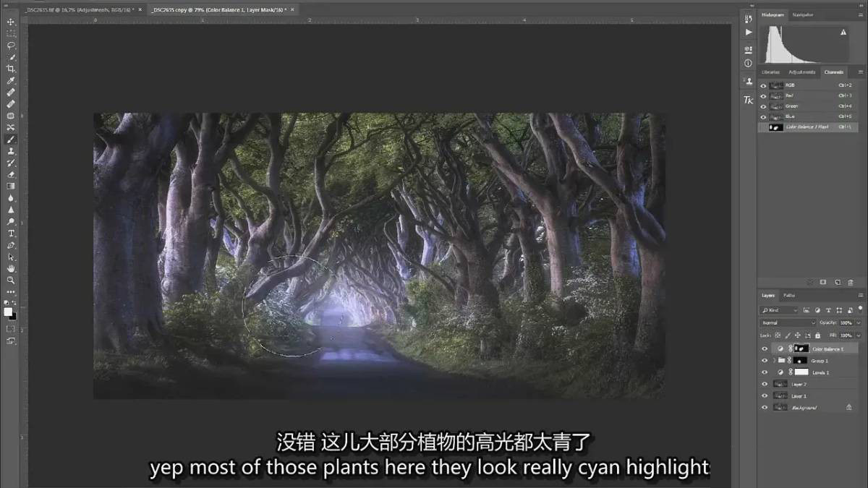This screenshot has height=488, width=868.
Task: Click the Fill value field
Action: tap(847, 335)
